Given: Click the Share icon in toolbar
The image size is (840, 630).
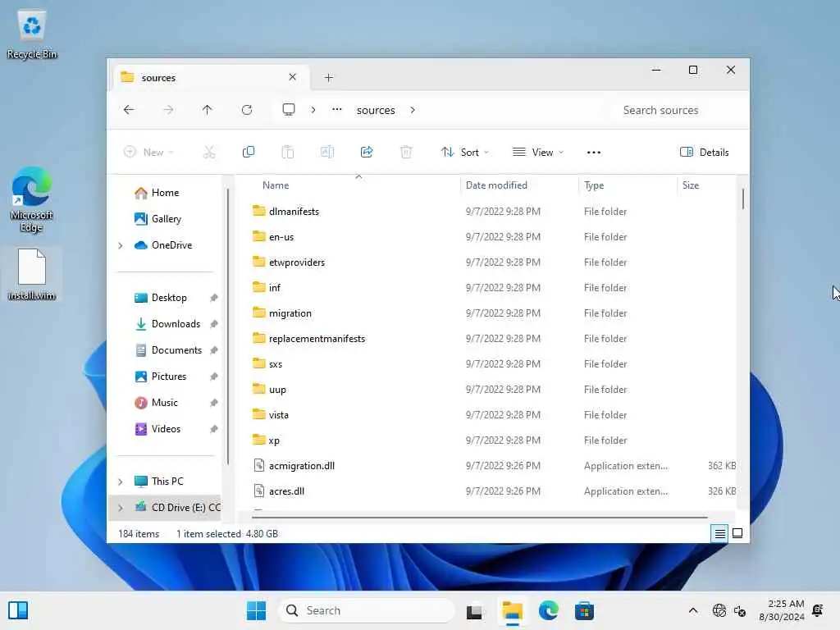Looking at the screenshot, I should pyautogui.click(x=367, y=152).
